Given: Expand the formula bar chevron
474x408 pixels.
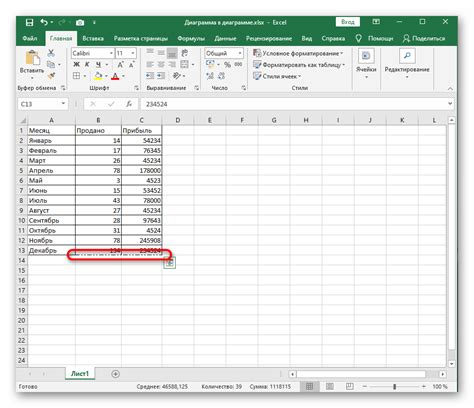Looking at the screenshot, I should pyautogui.click(x=450, y=104).
